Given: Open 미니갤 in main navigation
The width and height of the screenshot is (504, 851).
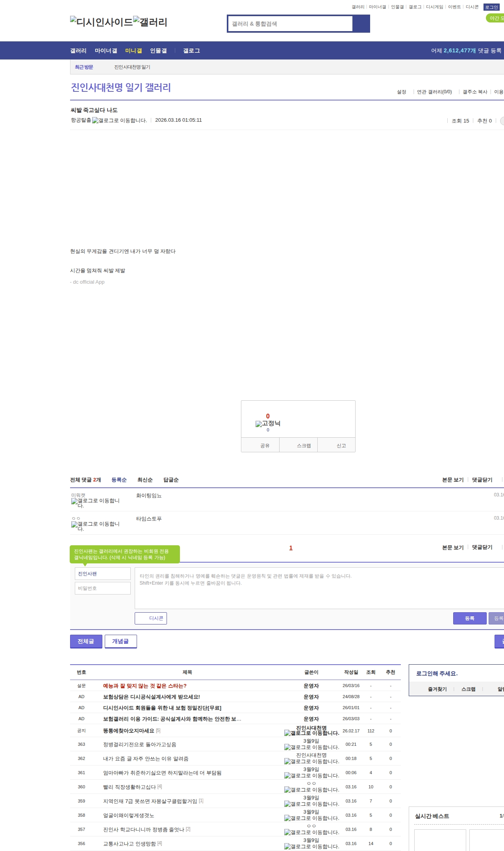Looking at the screenshot, I should 133,51.
